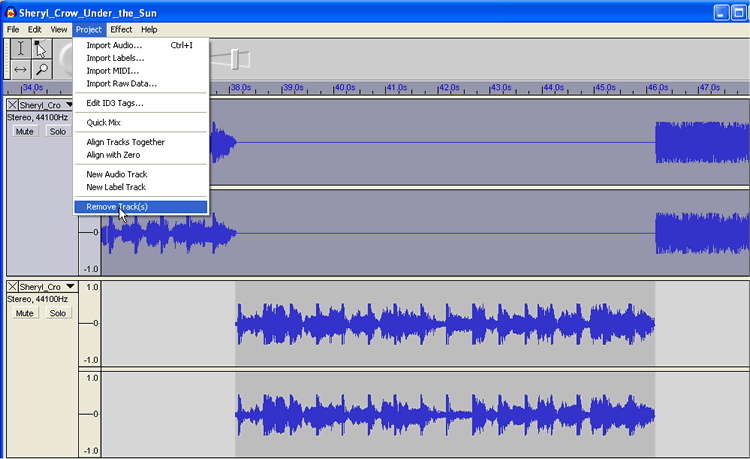
Task: Click the volume slider handle in toolbar
Action: (235, 59)
